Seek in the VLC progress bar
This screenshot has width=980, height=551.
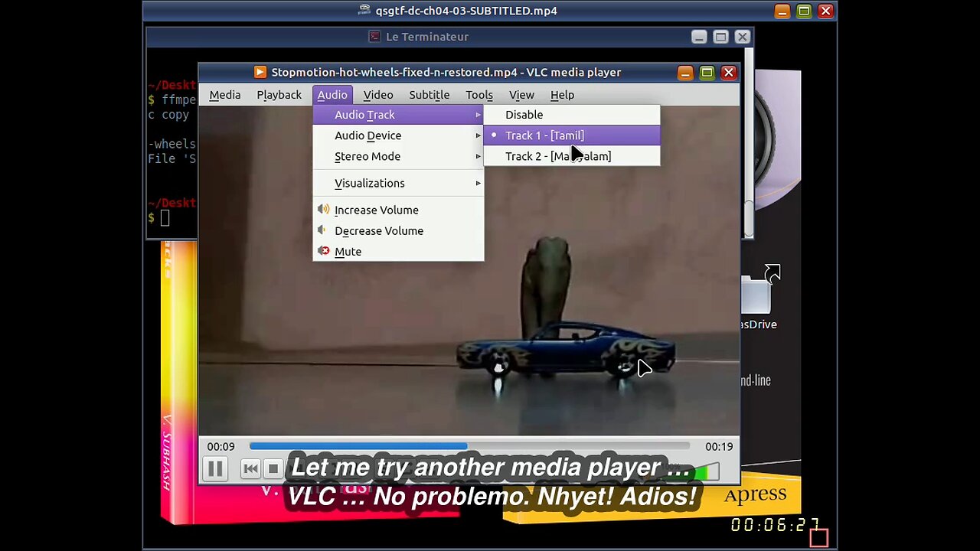(469, 446)
